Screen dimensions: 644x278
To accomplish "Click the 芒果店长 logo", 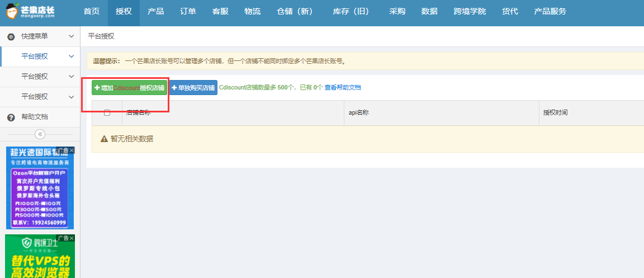I will click(x=30, y=11).
